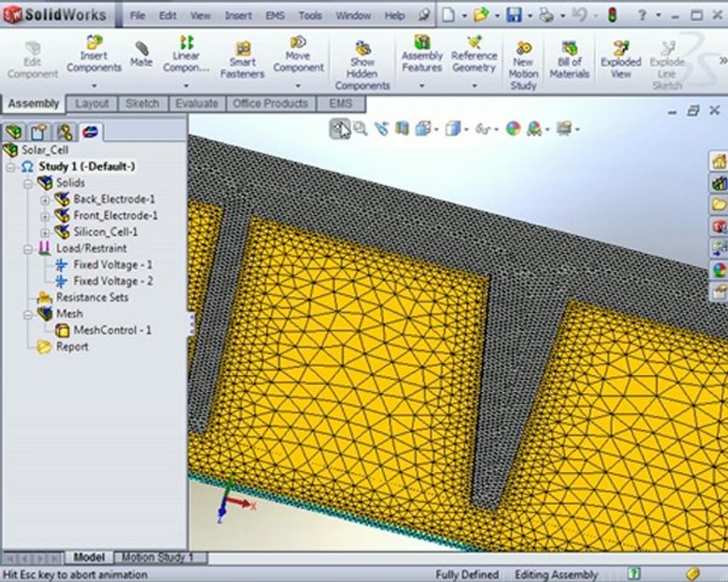728x582 pixels.
Task: Open the Help question mark icon
Action: point(641,15)
